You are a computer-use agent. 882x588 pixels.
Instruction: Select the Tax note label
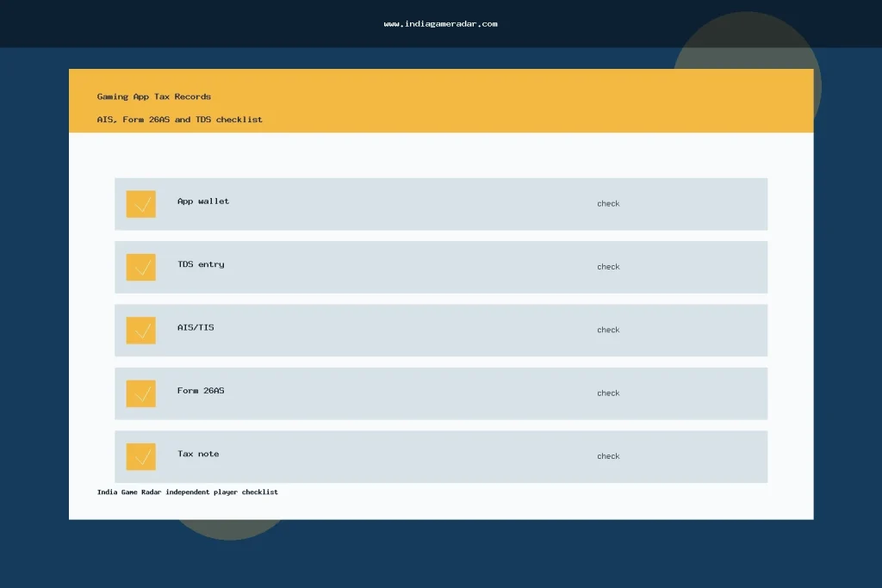click(x=198, y=454)
